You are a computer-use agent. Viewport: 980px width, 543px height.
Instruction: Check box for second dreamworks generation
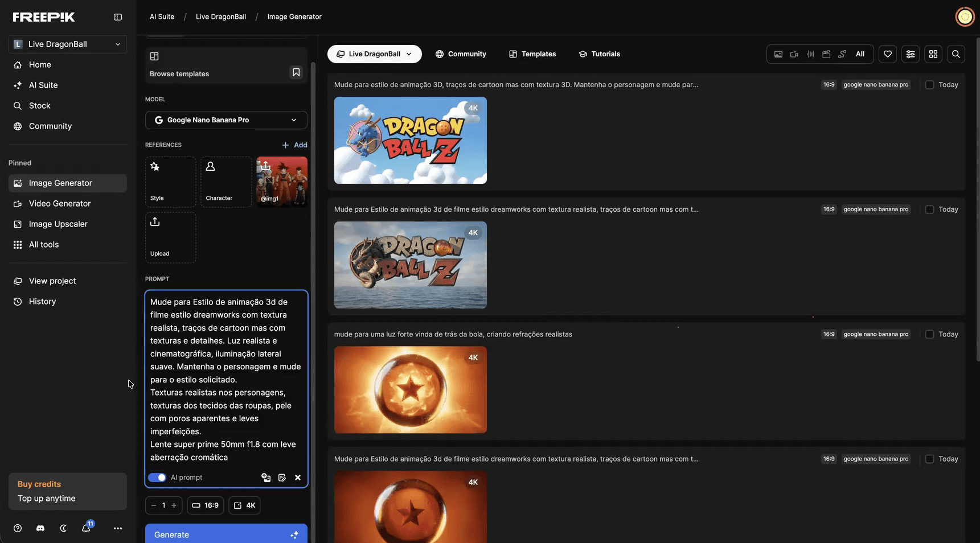[x=929, y=209]
